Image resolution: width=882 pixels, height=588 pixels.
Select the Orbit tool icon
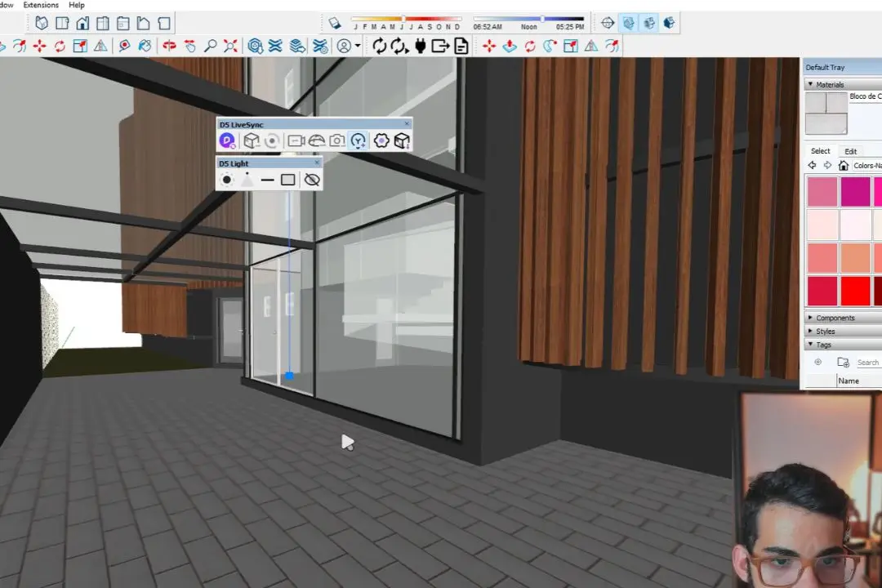coord(169,46)
